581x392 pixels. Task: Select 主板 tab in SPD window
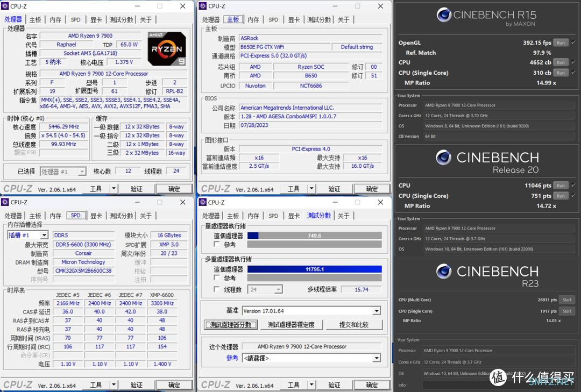click(35, 216)
